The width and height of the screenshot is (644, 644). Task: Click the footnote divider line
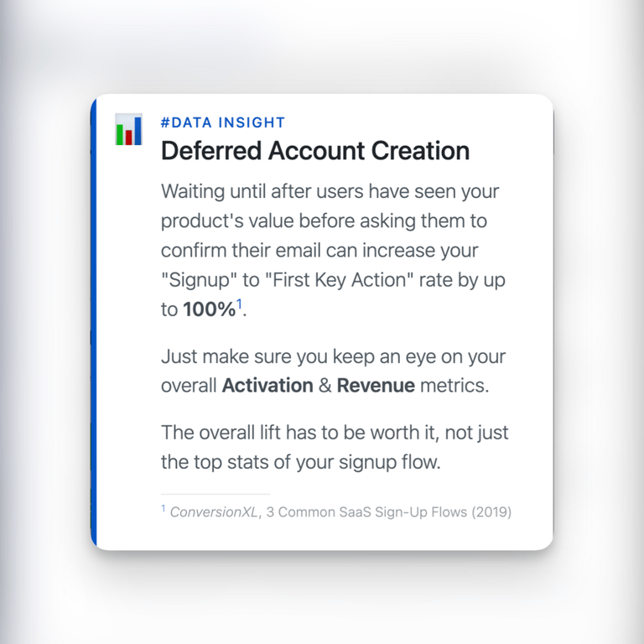pyautogui.click(x=216, y=494)
